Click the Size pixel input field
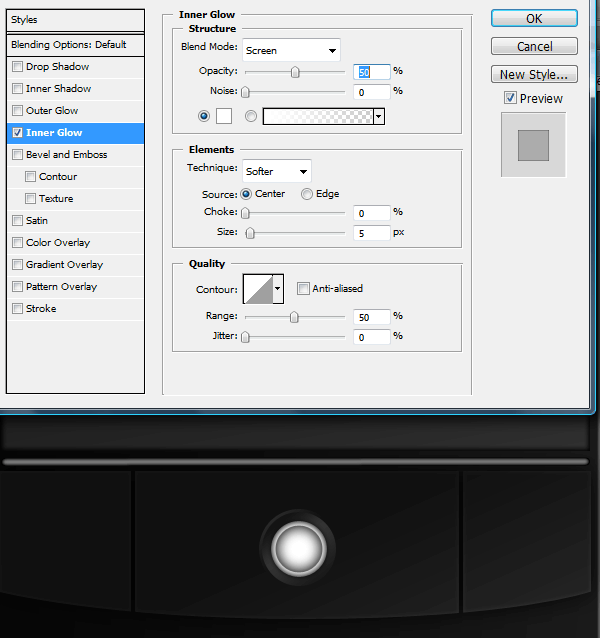The width and height of the screenshot is (600, 638). coord(372,233)
